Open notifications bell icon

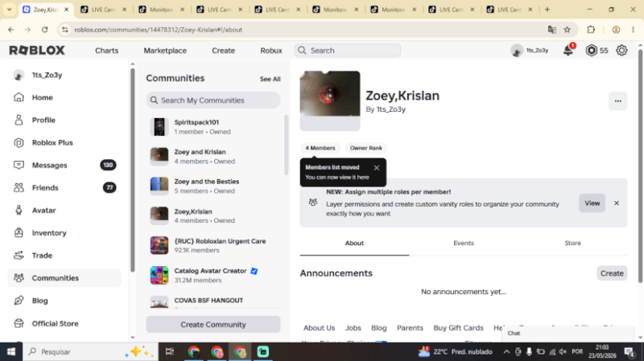pyautogui.click(x=568, y=51)
